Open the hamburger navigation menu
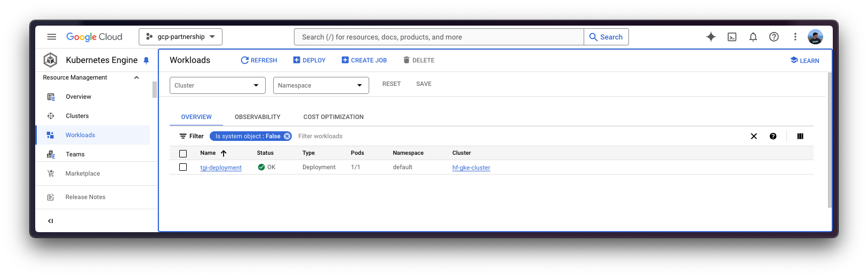The width and height of the screenshot is (868, 277). pos(52,37)
